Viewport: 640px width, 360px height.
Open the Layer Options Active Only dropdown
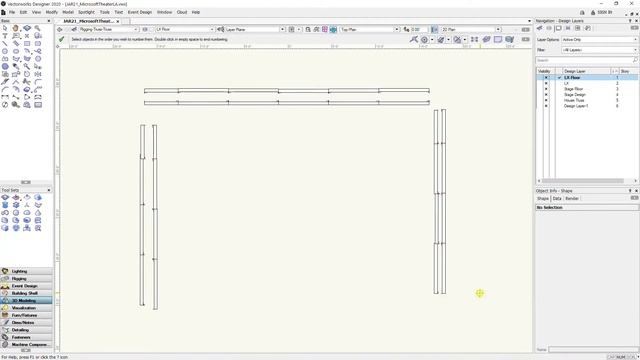click(x=600, y=40)
